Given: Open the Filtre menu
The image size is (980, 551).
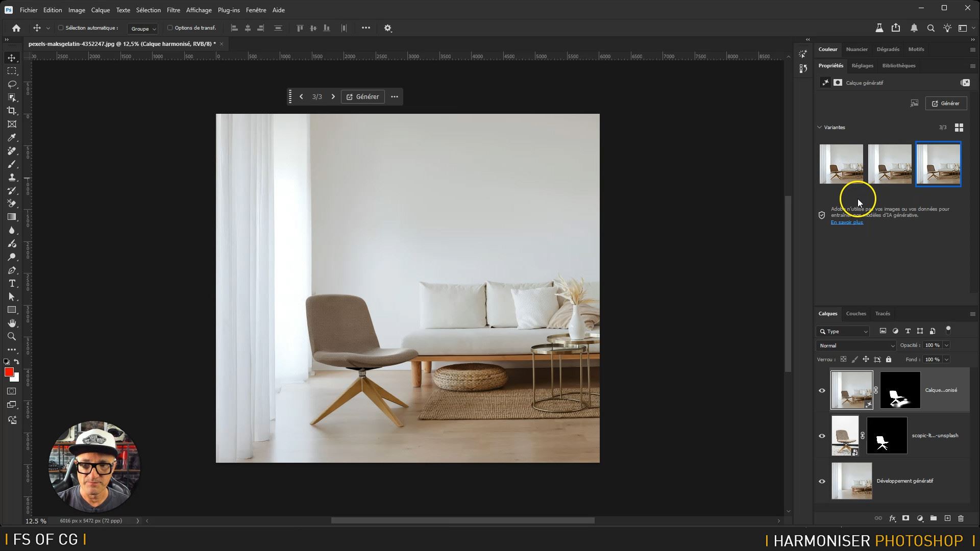Looking at the screenshot, I should click(173, 10).
